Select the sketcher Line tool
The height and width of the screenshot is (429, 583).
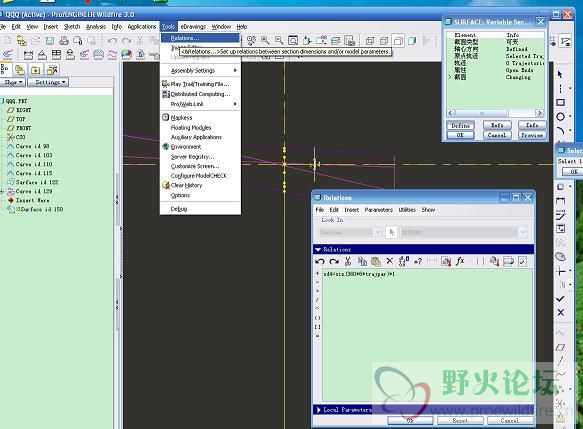[x=560, y=88]
